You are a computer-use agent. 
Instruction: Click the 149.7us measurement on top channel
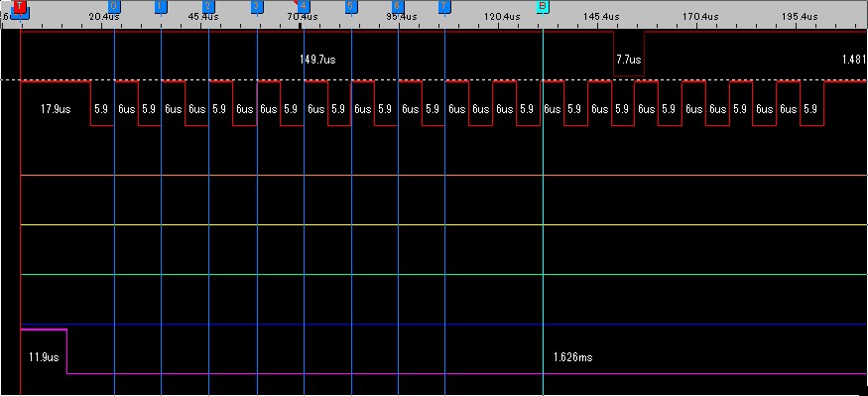pyautogui.click(x=317, y=60)
